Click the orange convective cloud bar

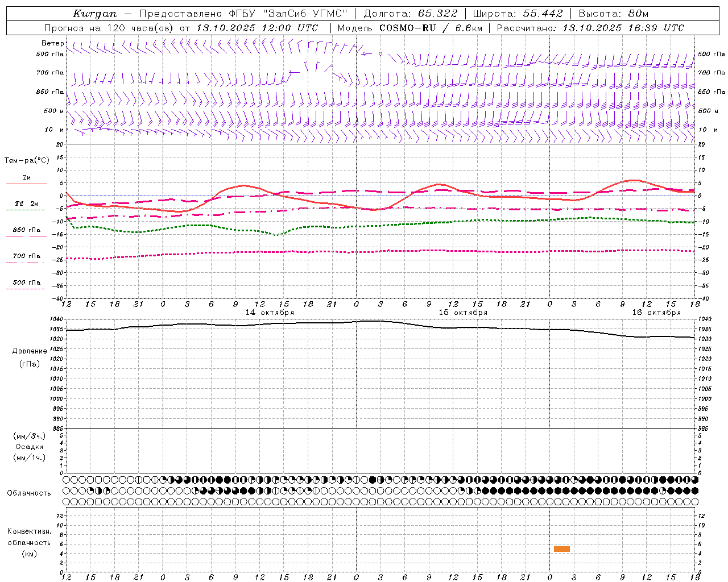coord(562,549)
